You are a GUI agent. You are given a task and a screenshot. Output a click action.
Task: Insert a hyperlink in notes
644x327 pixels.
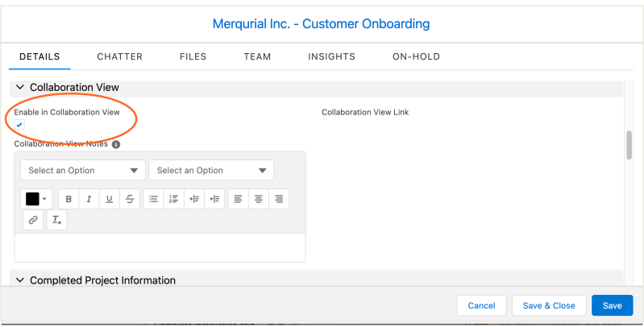[33, 220]
